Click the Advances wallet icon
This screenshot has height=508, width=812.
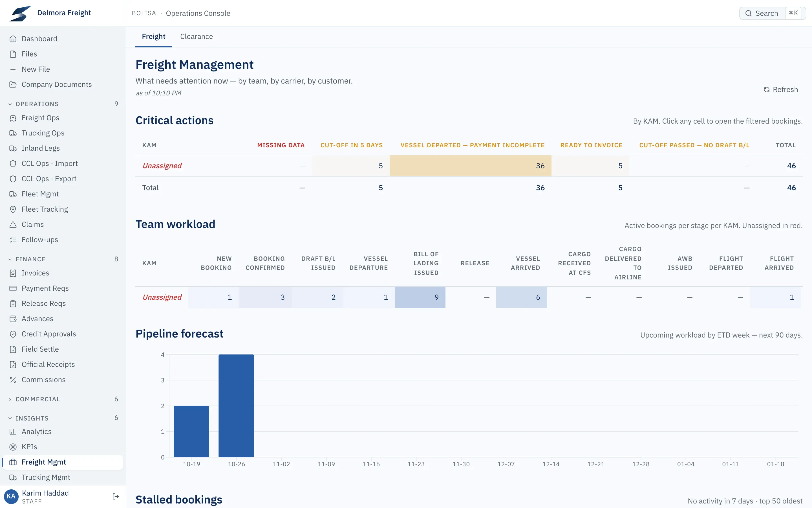click(x=13, y=319)
